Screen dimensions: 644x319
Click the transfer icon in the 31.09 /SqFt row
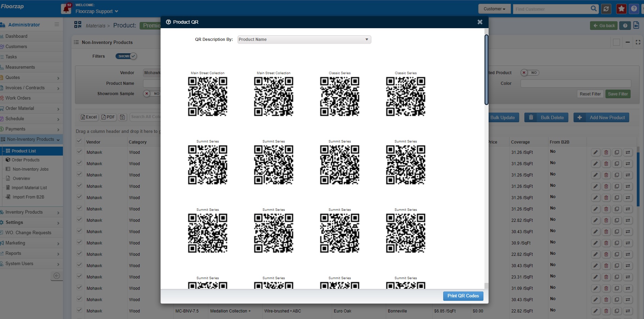[628, 288]
